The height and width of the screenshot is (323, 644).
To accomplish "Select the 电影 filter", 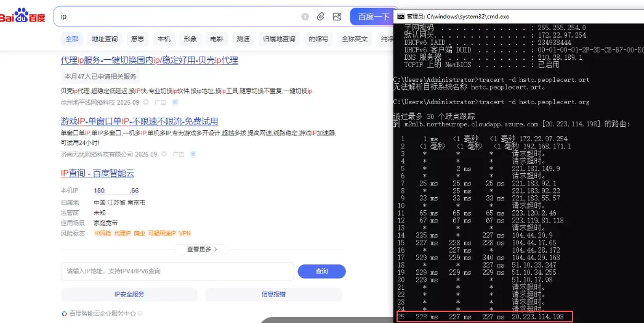I will point(217,39).
